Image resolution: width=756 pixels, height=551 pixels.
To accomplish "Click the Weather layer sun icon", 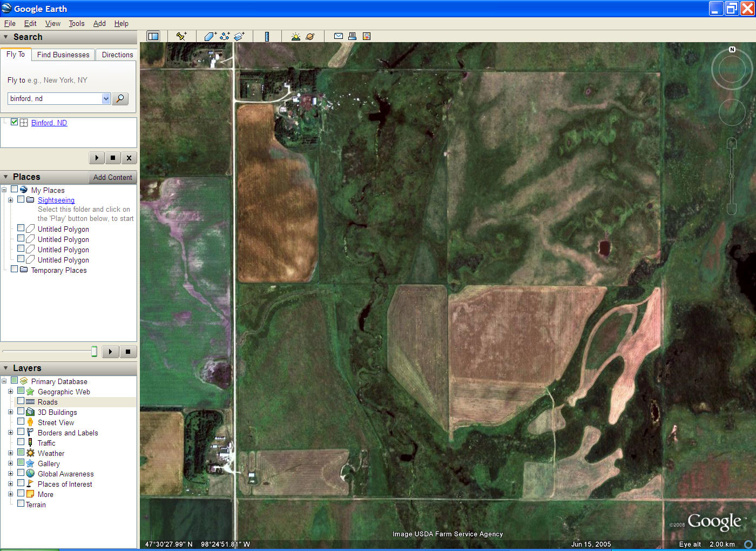I will point(30,453).
